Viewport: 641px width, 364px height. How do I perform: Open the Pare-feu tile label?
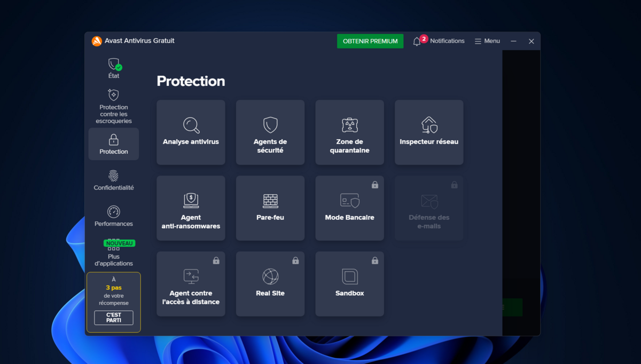tap(270, 218)
